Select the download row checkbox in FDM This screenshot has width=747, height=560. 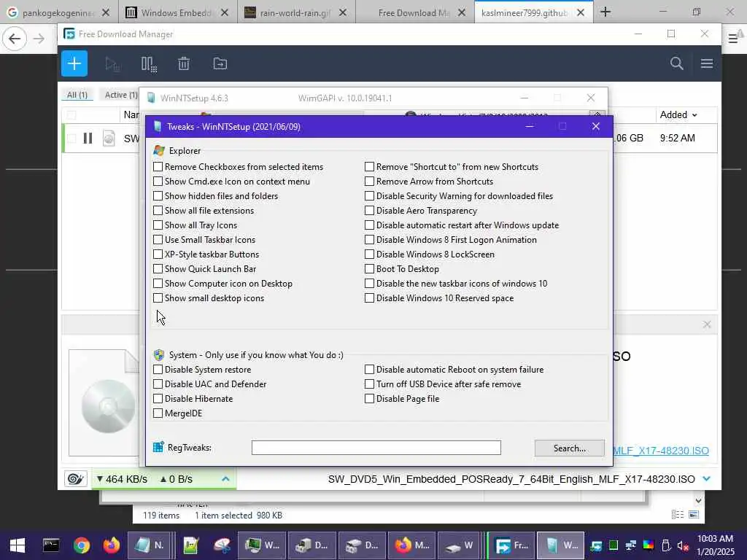point(72,138)
